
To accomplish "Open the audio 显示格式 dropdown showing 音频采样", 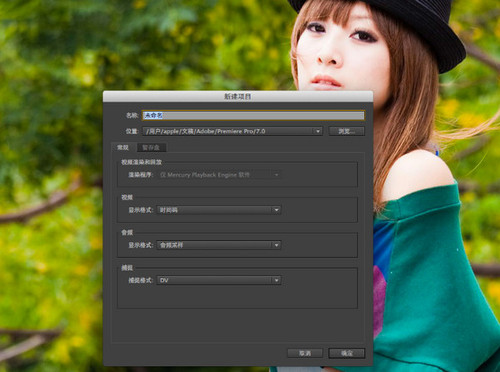I will (219, 245).
